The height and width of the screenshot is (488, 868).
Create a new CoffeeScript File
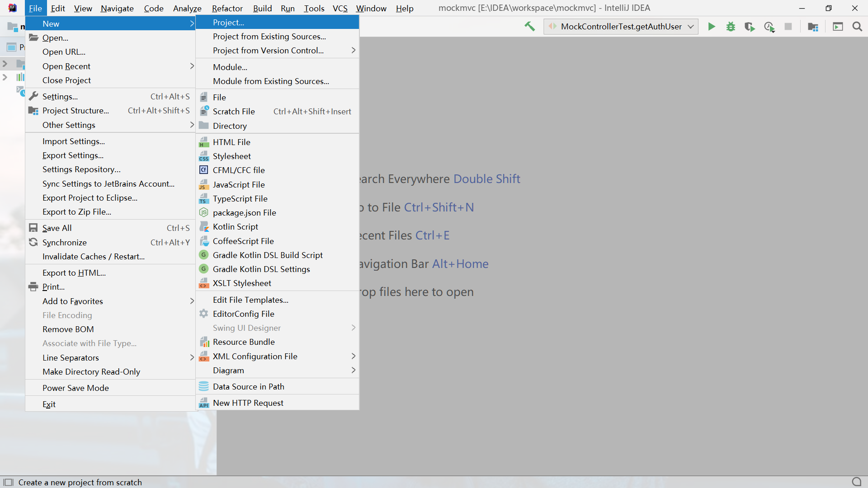(278, 241)
